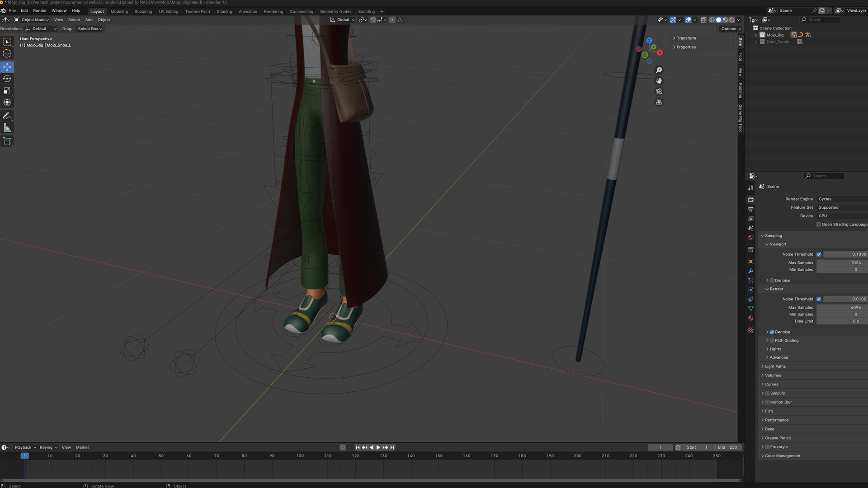This screenshot has height=488, width=868.
Task: Play the animation forward
Action: [x=378, y=447]
